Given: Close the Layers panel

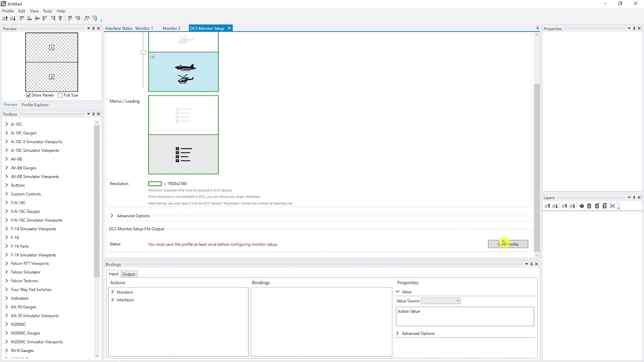Looking at the screenshot, I should point(639,198).
